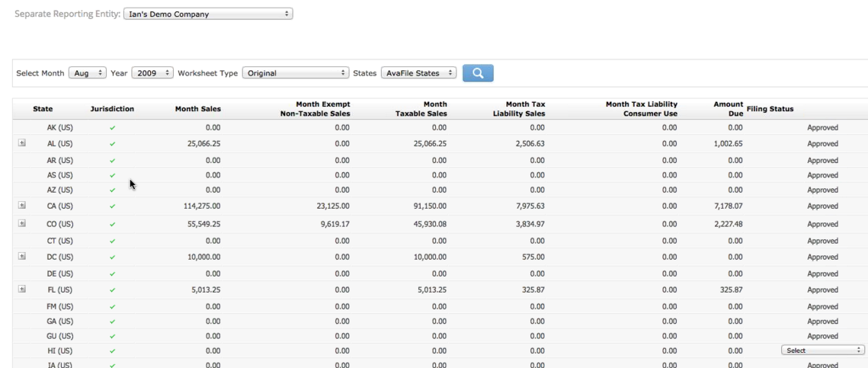The height and width of the screenshot is (368, 868).
Task: Expand the DC (US) row details
Action: tap(22, 256)
